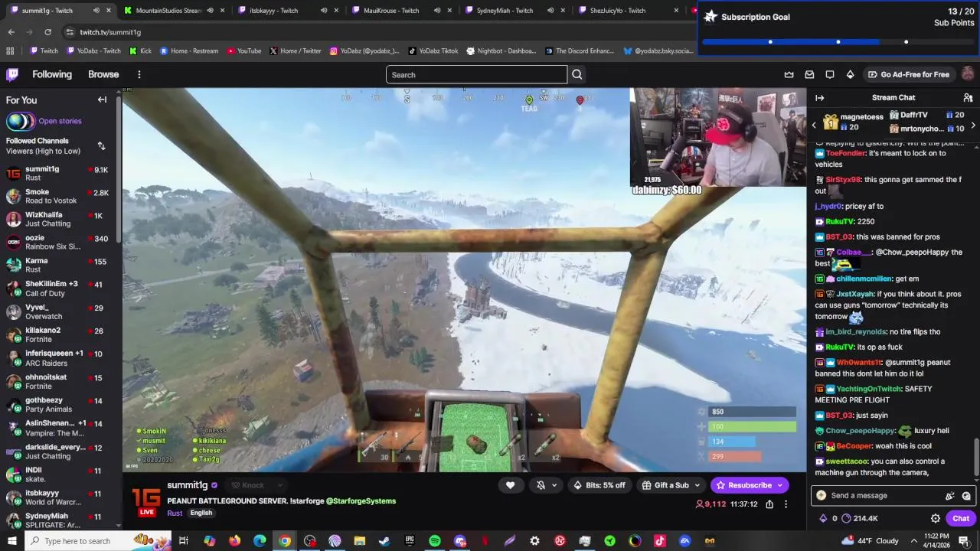Open TikTok from the taskbar

(660, 541)
